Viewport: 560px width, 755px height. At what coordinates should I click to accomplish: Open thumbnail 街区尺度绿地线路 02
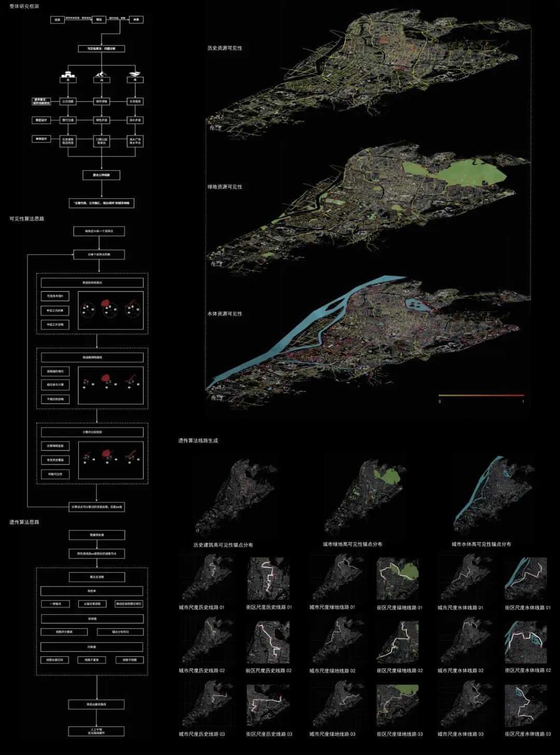click(398, 642)
